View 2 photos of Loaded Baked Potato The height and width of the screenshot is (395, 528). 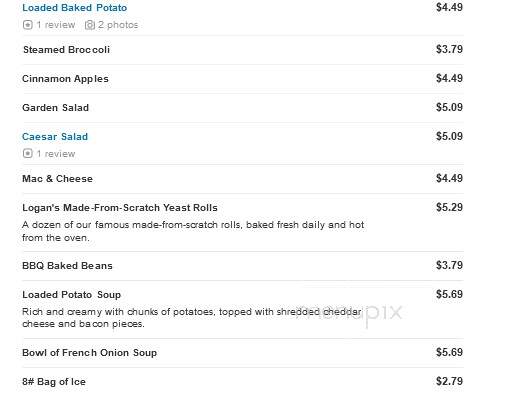click(x=118, y=25)
